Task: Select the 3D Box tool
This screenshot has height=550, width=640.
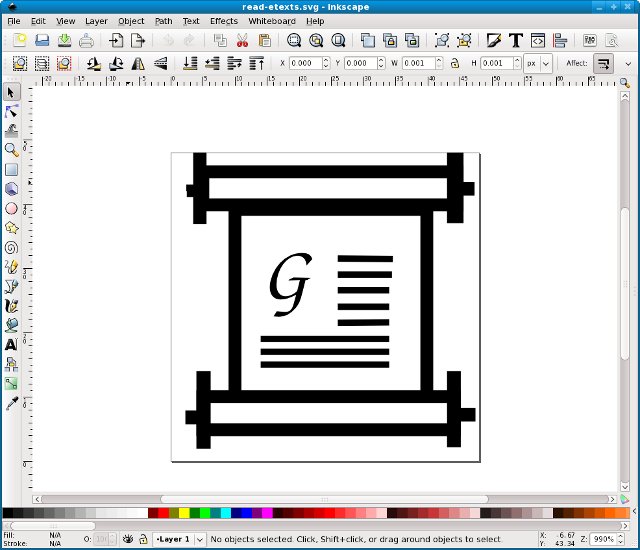Action: point(11,189)
